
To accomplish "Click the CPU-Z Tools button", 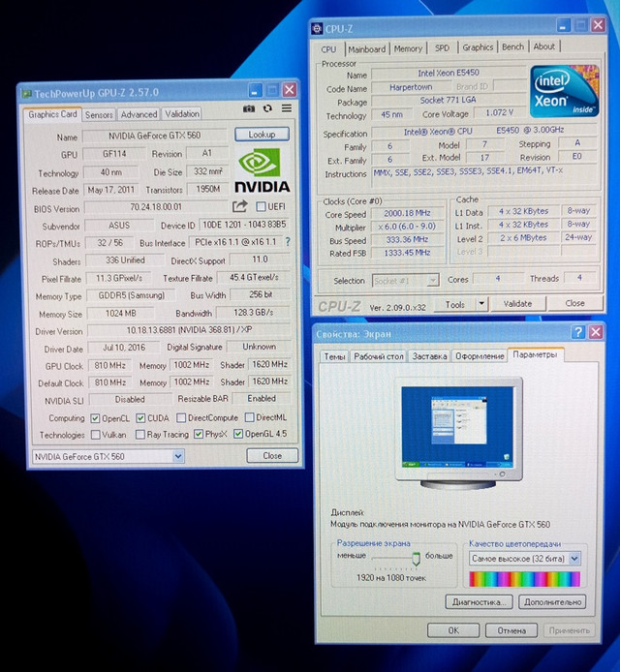I will point(454,304).
